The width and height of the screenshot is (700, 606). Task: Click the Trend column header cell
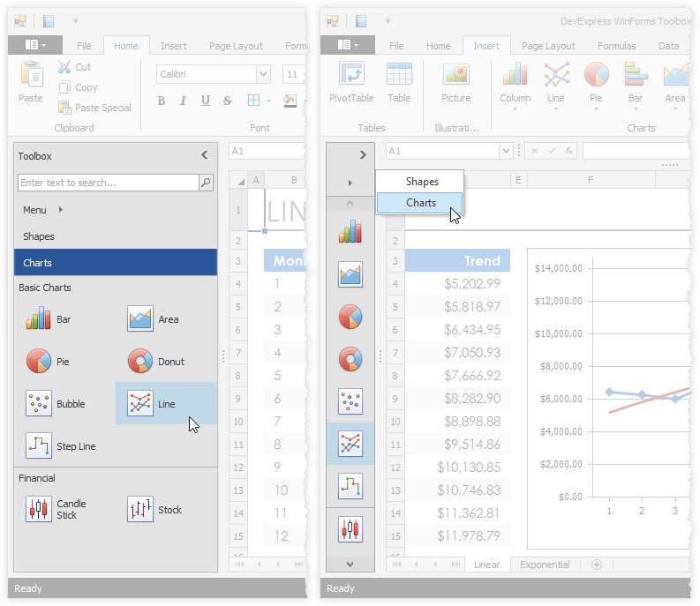[457, 260]
